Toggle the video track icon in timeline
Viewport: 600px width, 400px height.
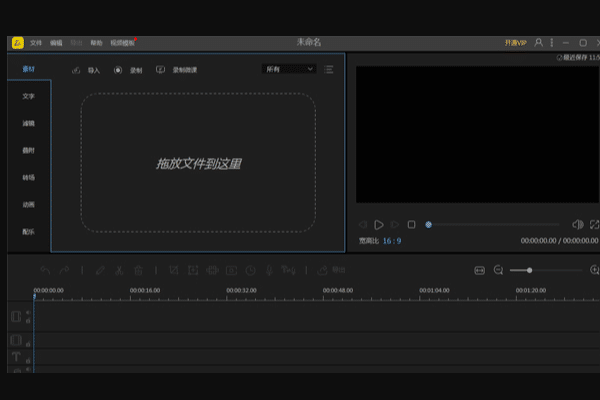[16, 316]
